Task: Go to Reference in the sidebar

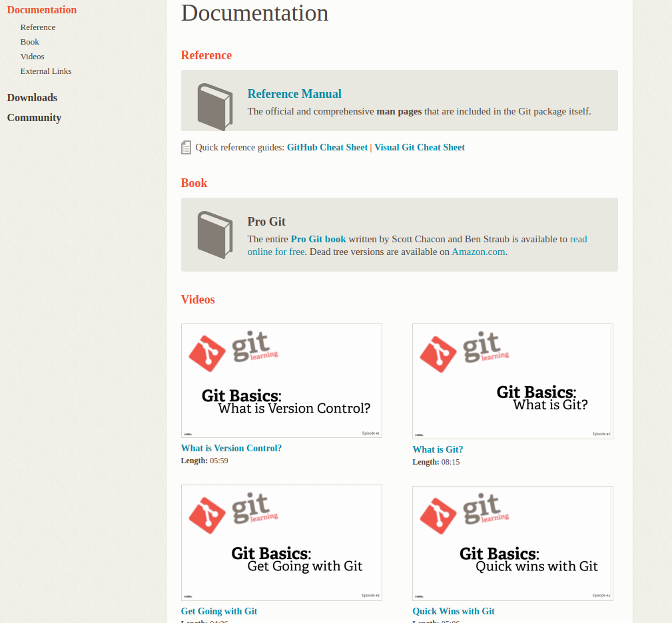Action: [x=38, y=27]
